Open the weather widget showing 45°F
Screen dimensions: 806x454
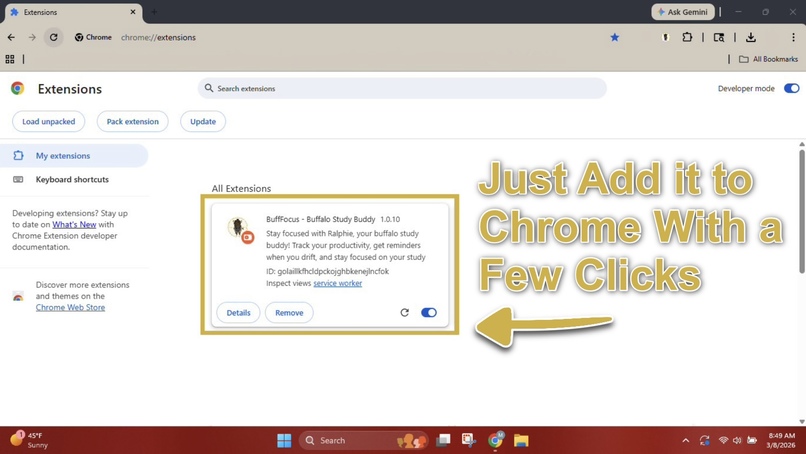(x=30, y=440)
